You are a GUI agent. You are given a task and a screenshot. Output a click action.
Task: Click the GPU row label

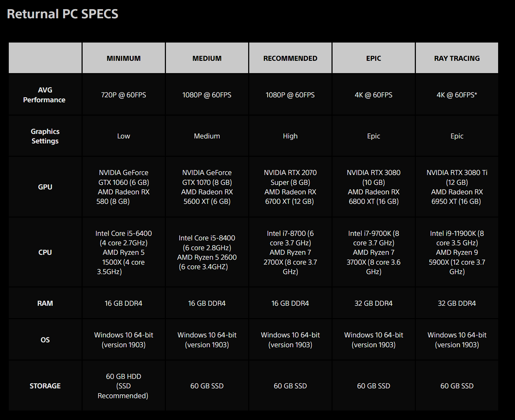(x=45, y=187)
